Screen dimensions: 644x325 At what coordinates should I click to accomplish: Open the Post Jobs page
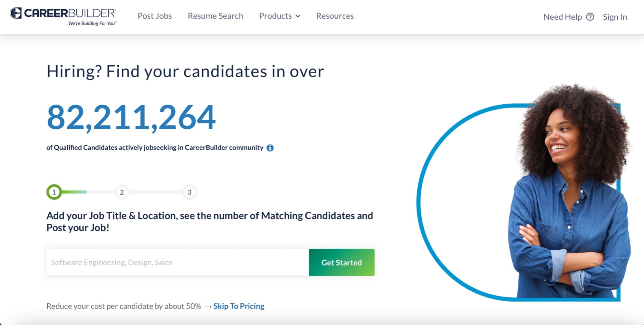(155, 16)
